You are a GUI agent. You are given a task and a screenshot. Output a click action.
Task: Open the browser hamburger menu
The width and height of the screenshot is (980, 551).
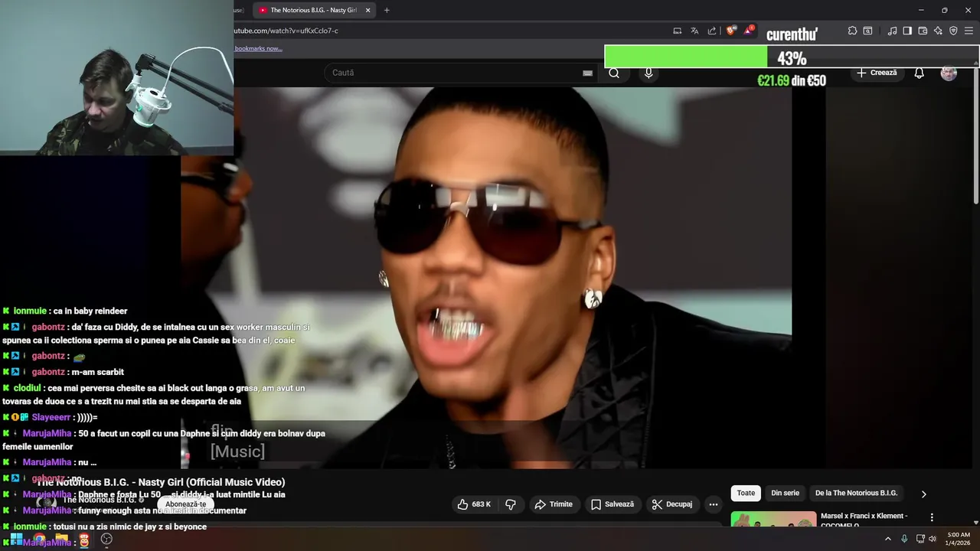pyautogui.click(x=969, y=31)
